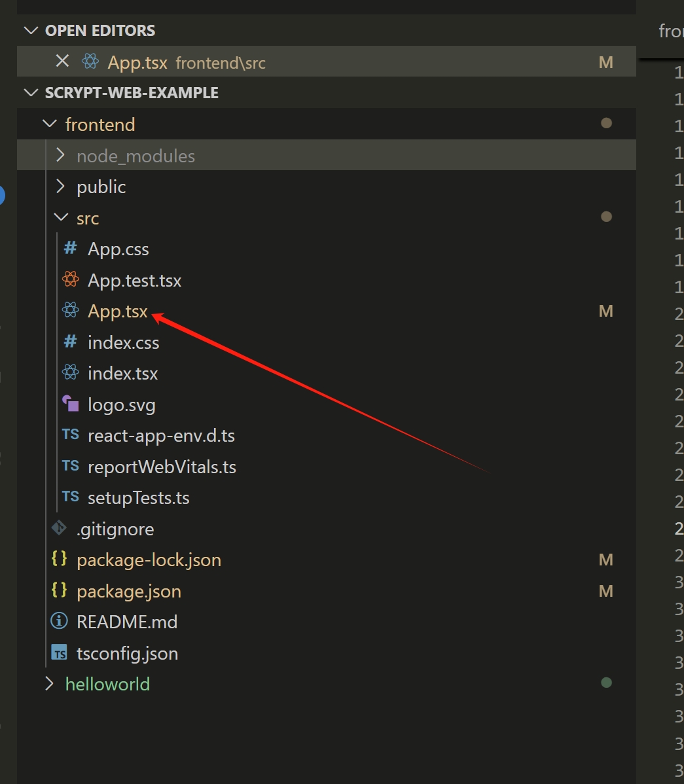Collapse the SCRYPT-WEB-EXAMPLE root section

pos(31,93)
